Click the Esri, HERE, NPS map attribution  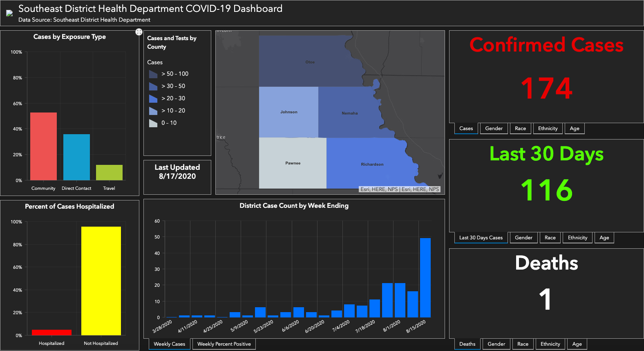tap(399, 189)
